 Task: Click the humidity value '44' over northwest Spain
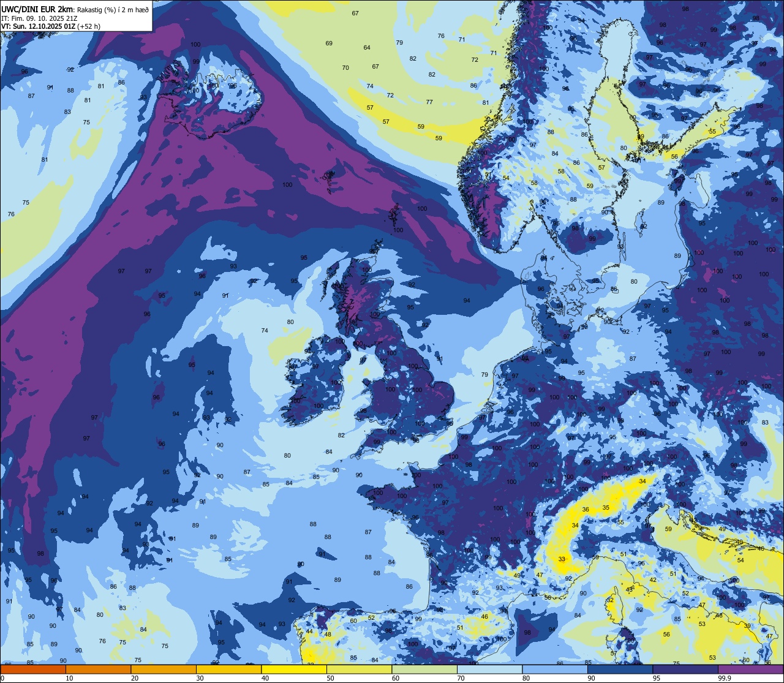(309, 632)
